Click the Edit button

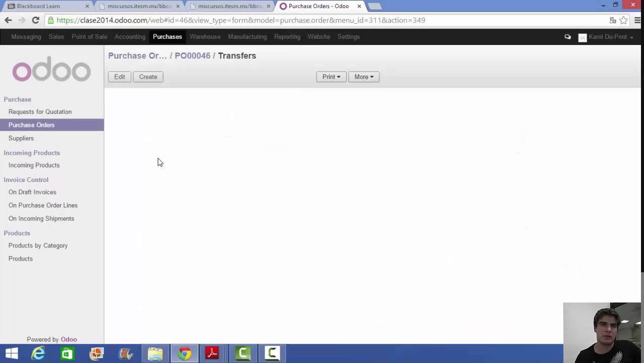pyautogui.click(x=119, y=77)
